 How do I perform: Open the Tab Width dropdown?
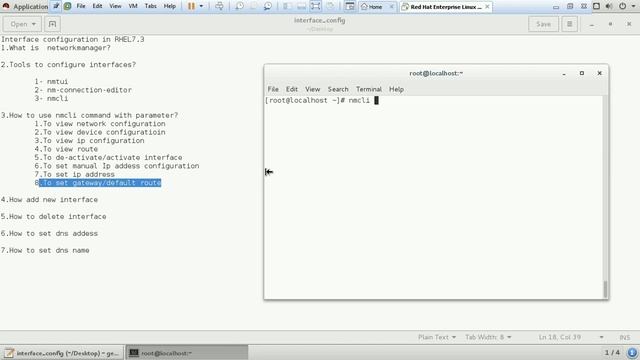click(488, 337)
